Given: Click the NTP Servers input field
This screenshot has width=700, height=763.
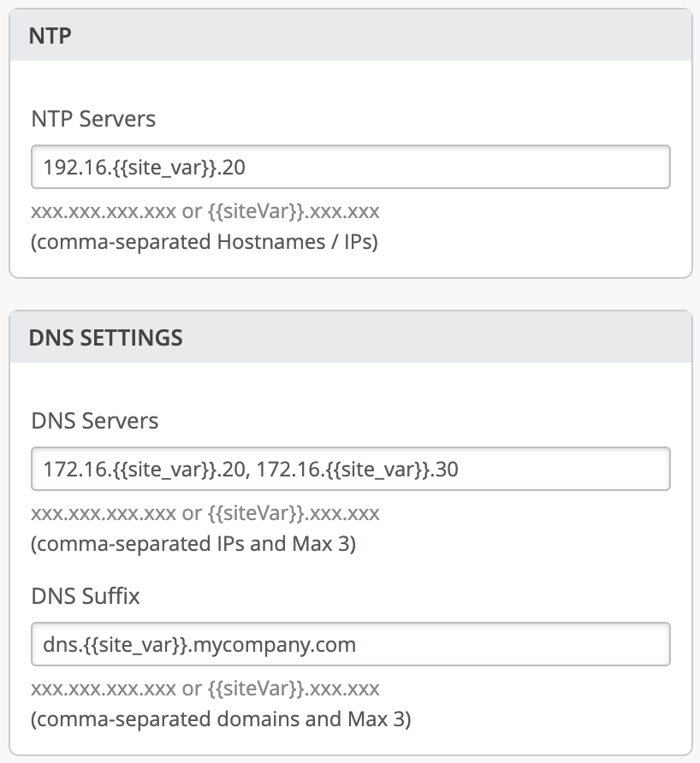Looking at the screenshot, I should [x=350, y=167].
